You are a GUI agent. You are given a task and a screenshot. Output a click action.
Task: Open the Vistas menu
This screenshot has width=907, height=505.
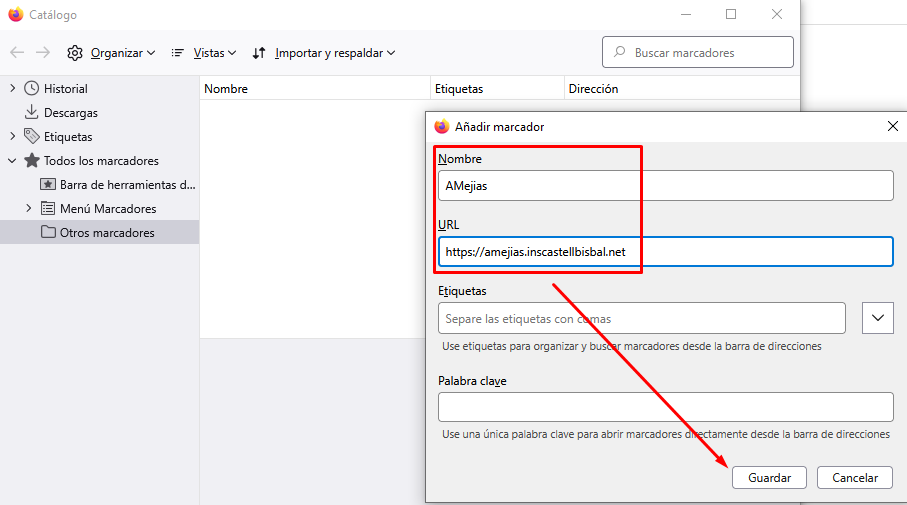coord(204,53)
